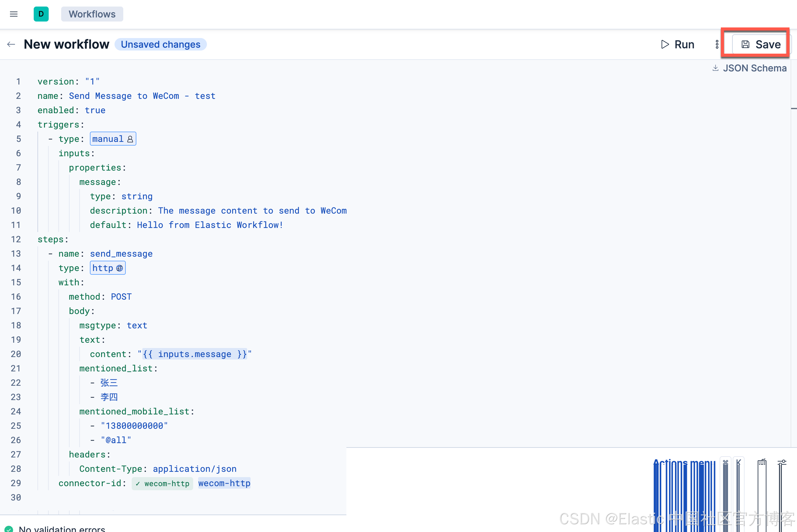
Task: Click the description text about WeCom
Action: tap(252, 211)
